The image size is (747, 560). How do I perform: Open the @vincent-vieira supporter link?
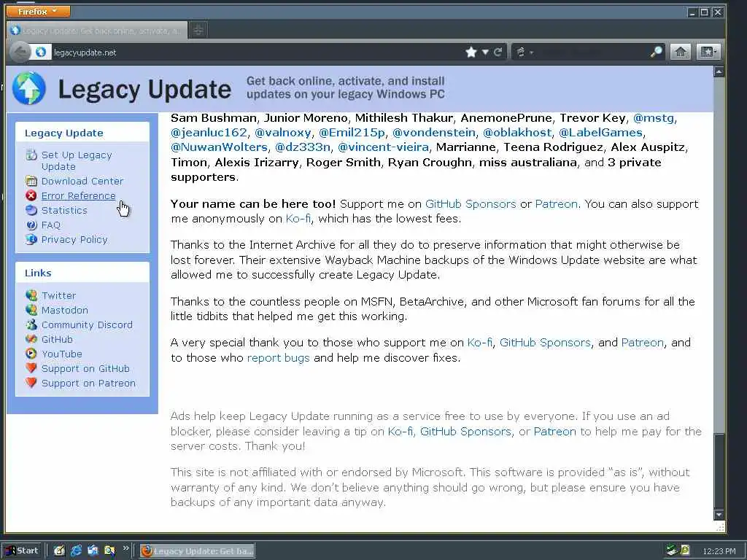click(x=383, y=147)
